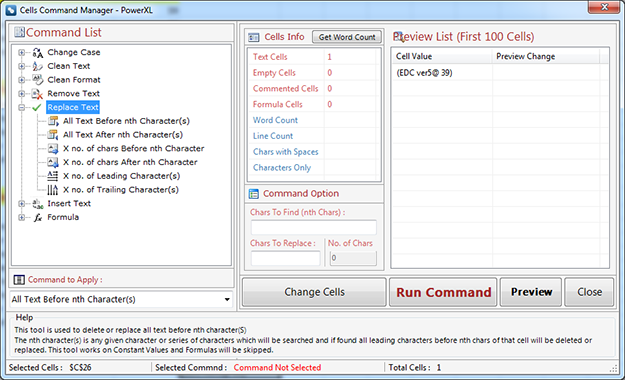
Task: Click the Total Cells status entry
Action: tap(415, 368)
